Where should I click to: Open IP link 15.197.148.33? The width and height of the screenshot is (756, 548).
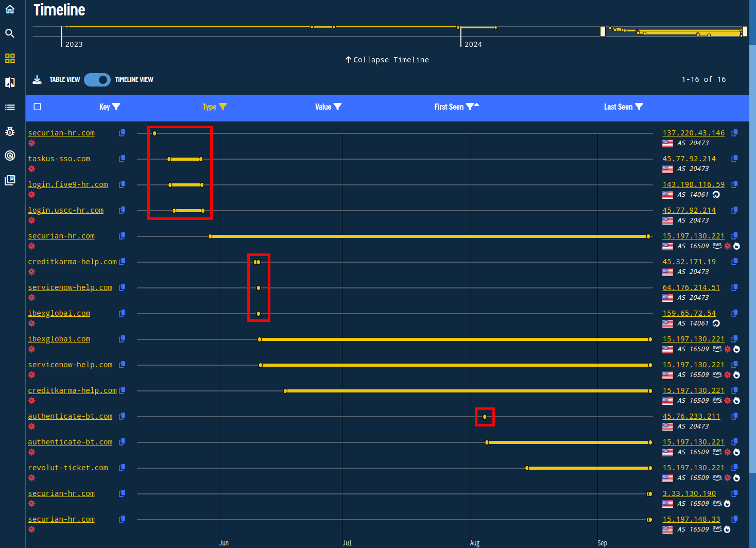click(691, 519)
